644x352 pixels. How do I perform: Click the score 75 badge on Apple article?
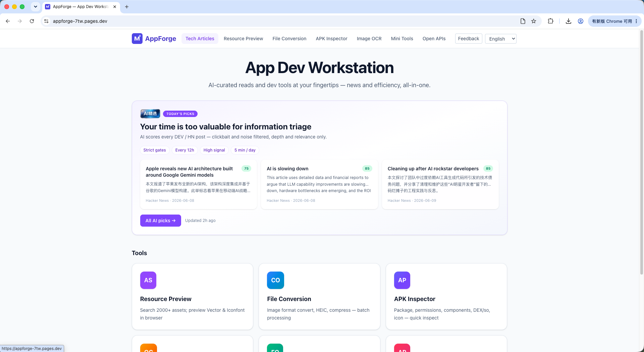pyautogui.click(x=246, y=169)
